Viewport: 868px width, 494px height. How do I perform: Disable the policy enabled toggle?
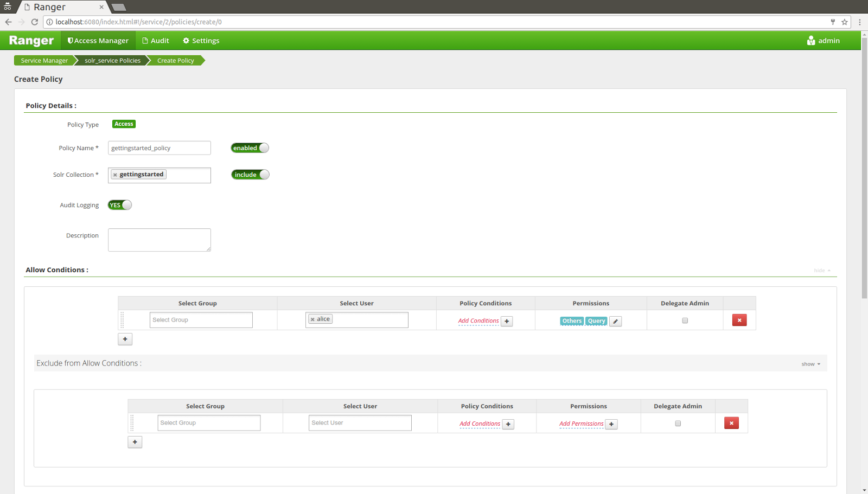[x=250, y=147]
